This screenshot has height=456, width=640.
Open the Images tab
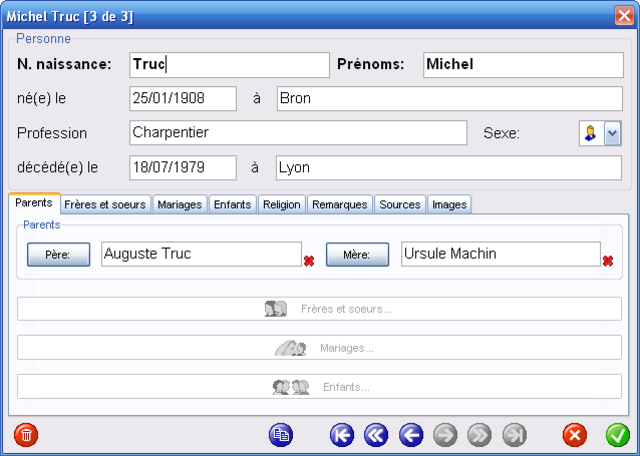point(449,205)
